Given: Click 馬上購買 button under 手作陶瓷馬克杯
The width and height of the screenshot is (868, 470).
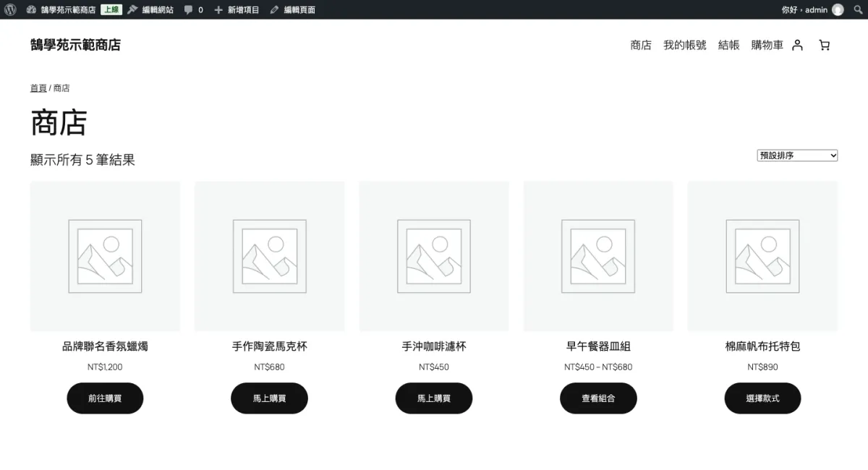Looking at the screenshot, I should click(269, 398).
